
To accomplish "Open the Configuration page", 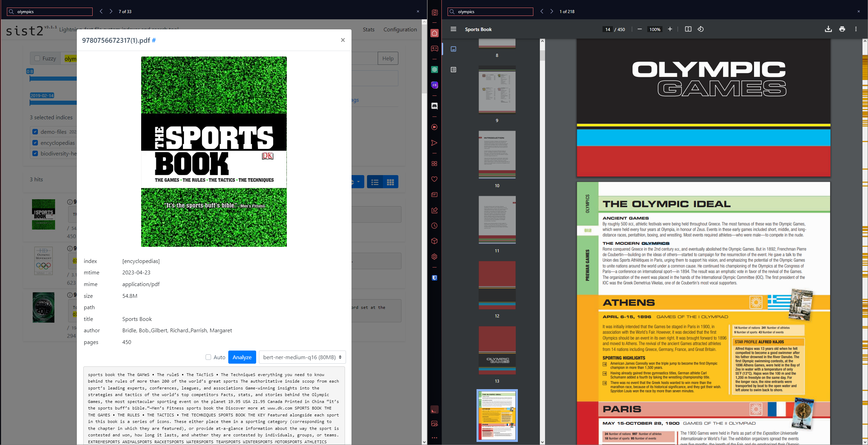I will pyautogui.click(x=400, y=30).
